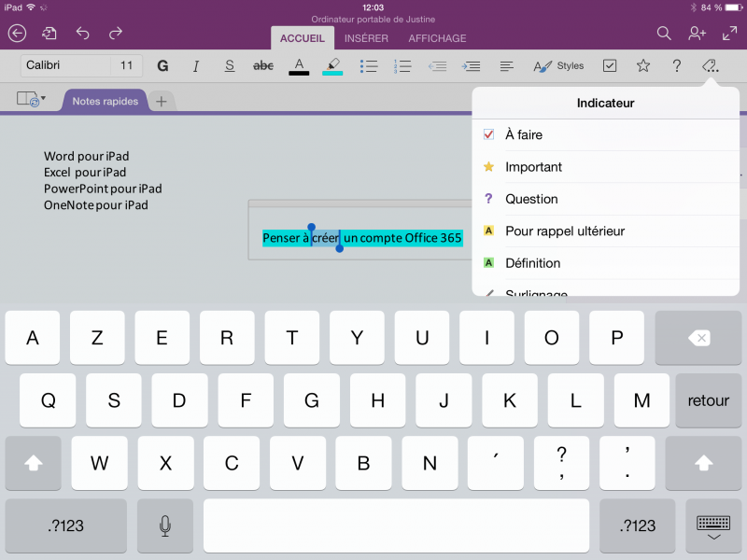Redo the last action
Image resolution: width=747 pixels, height=560 pixels.
(x=116, y=33)
